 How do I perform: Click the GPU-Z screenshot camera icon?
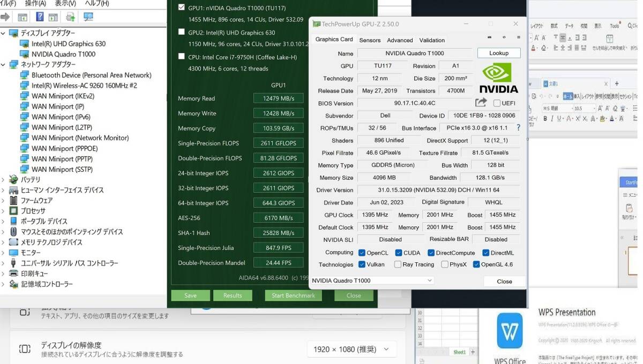(489, 37)
